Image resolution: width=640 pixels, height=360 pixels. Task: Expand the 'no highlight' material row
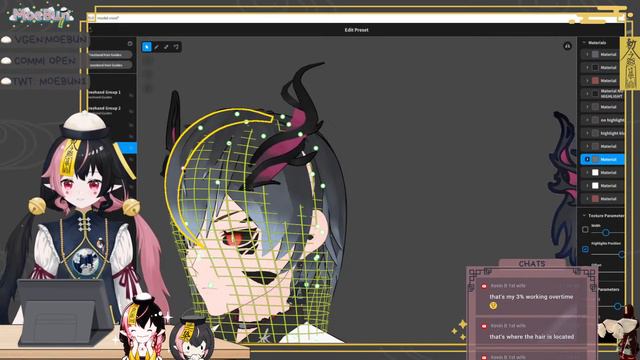point(587,120)
